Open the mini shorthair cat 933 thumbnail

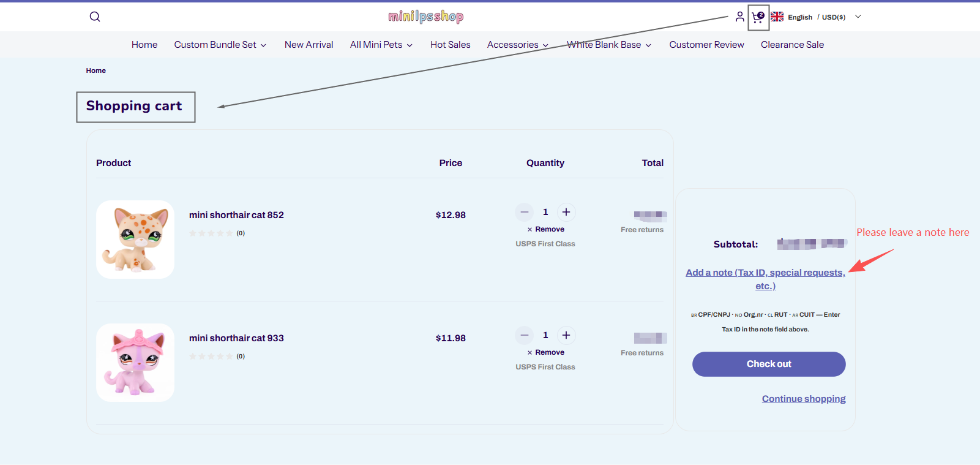(x=135, y=363)
